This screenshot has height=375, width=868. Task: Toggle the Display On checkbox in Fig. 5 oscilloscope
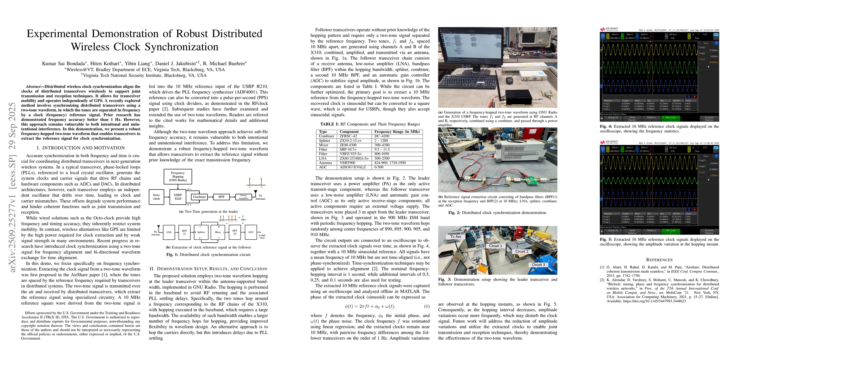tap(613, 233)
